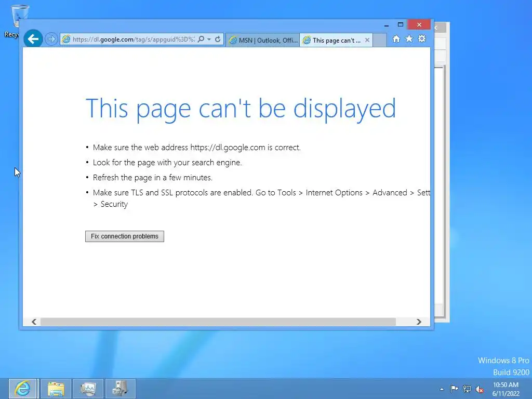Close Internet Explorer with the red X

click(419, 25)
